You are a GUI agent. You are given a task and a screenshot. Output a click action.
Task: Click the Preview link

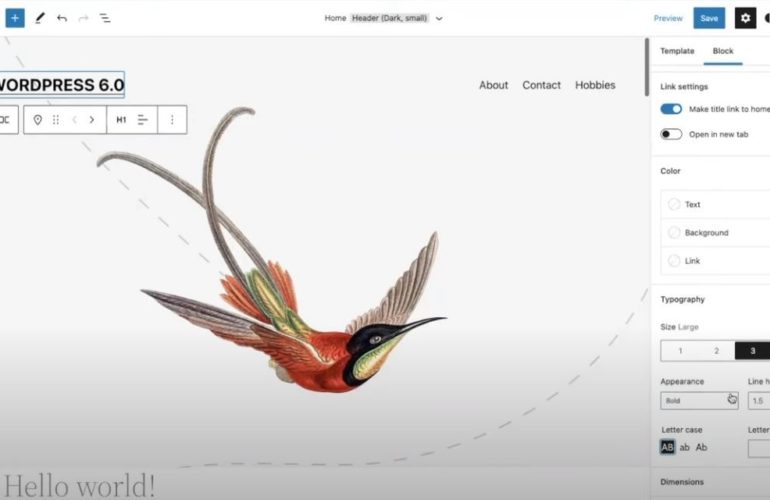tap(668, 18)
